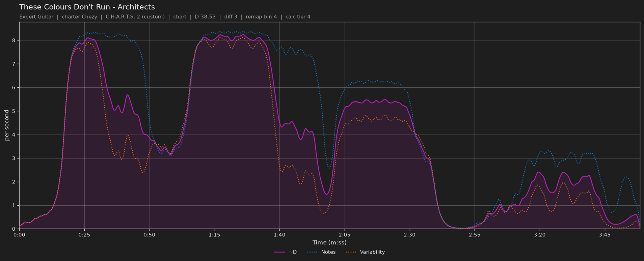This screenshot has width=644, height=261.
Task: Click the y-axis tick label "6"
Action: (14, 88)
